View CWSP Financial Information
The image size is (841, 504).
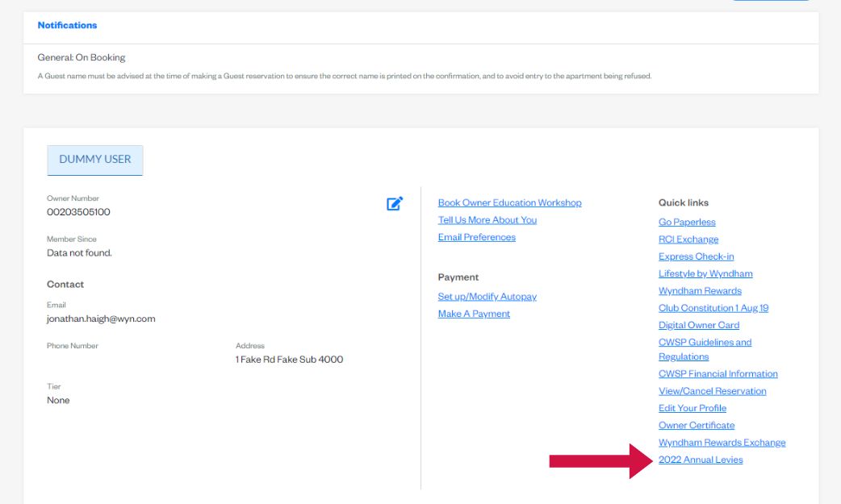click(718, 374)
